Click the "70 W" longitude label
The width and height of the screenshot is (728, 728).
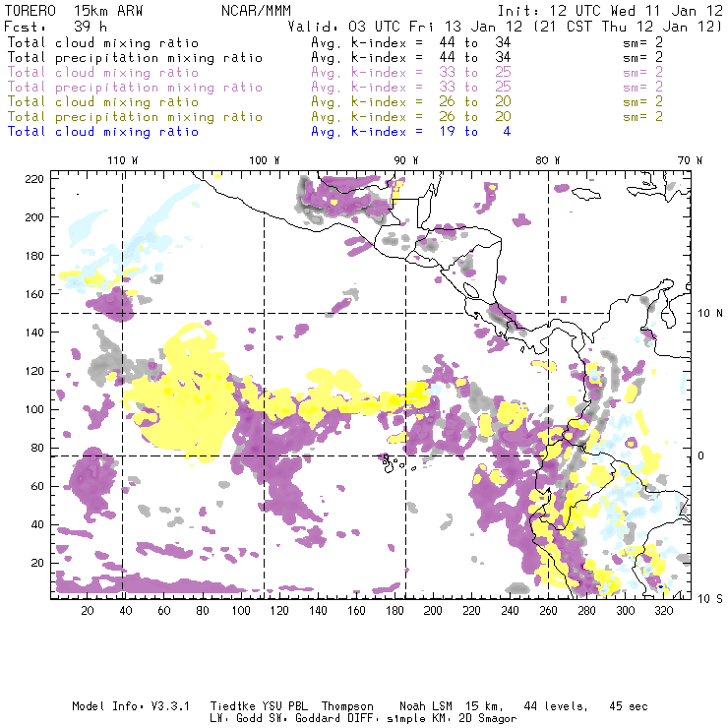[x=690, y=160]
